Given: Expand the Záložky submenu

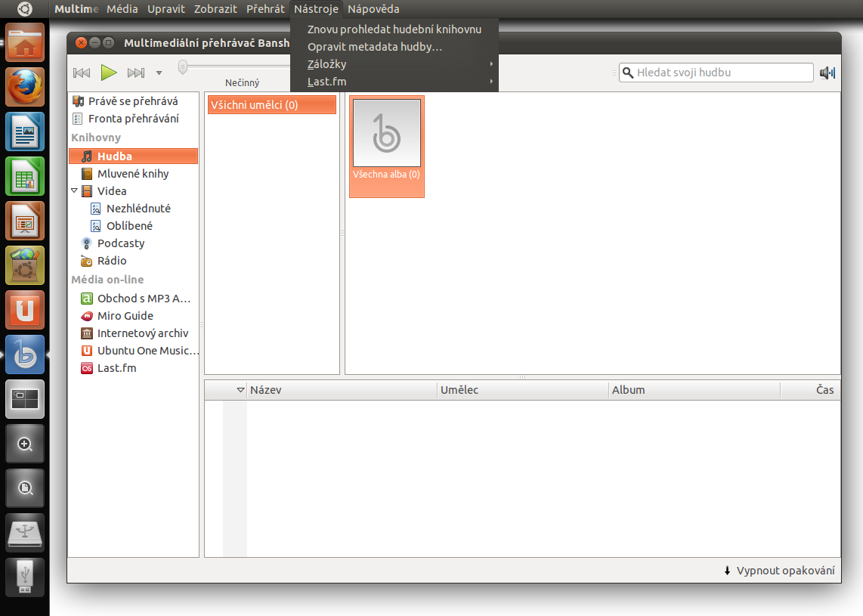Looking at the screenshot, I should tap(394, 64).
